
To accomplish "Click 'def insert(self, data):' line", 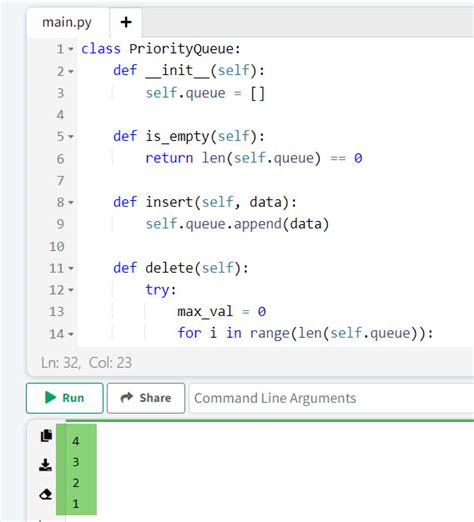I will pyautogui.click(x=205, y=202).
